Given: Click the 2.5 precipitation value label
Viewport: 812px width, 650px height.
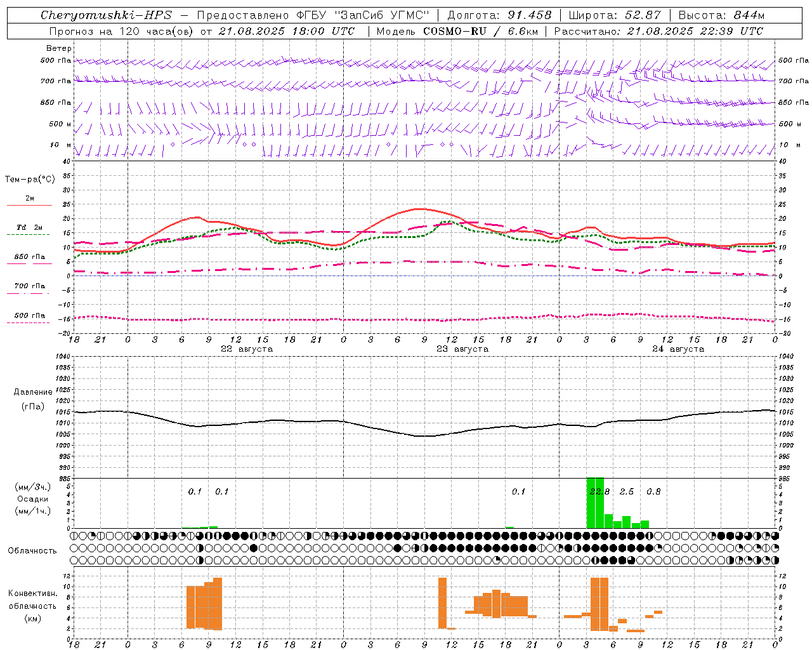Looking at the screenshot, I should [x=627, y=491].
